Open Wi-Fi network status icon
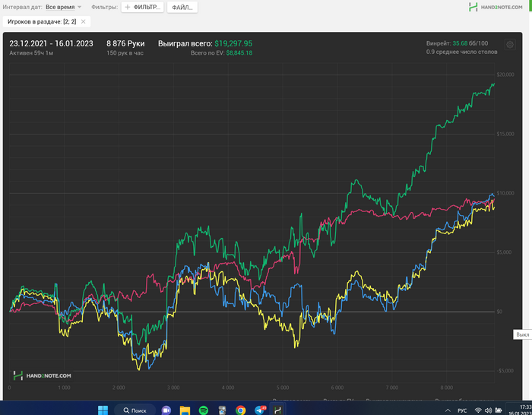The height and width of the screenshot is (415, 532). click(478, 410)
